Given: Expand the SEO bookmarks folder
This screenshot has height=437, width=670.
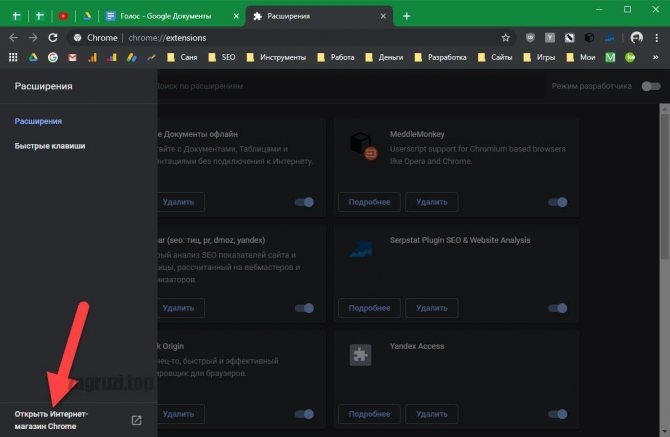Looking at the screenshot, I should pyautogui.click(x=221, y=57).
